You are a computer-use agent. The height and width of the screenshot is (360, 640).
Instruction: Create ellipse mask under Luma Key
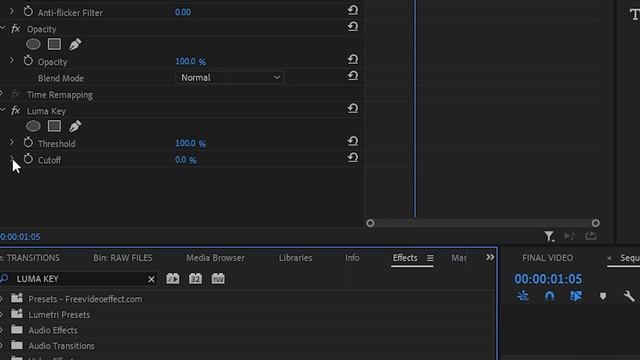(x=33, y=126)
